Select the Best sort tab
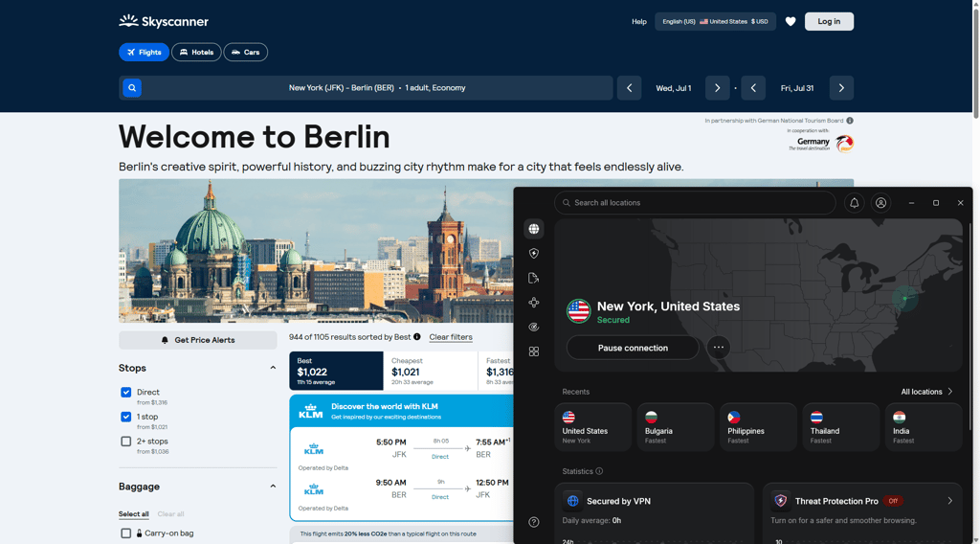The width and height of the screenshot is (980, 544). pyautogui.click(x=336, y=371)
